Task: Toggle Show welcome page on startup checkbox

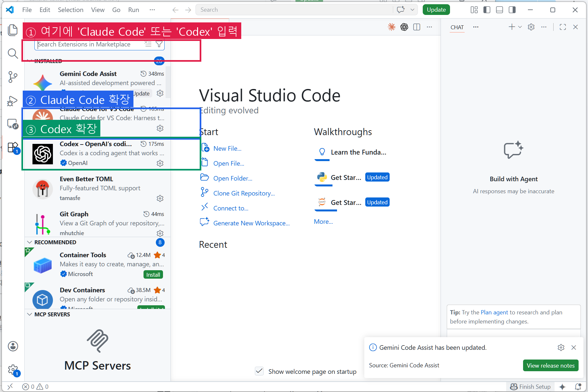Action: (259, 371)
